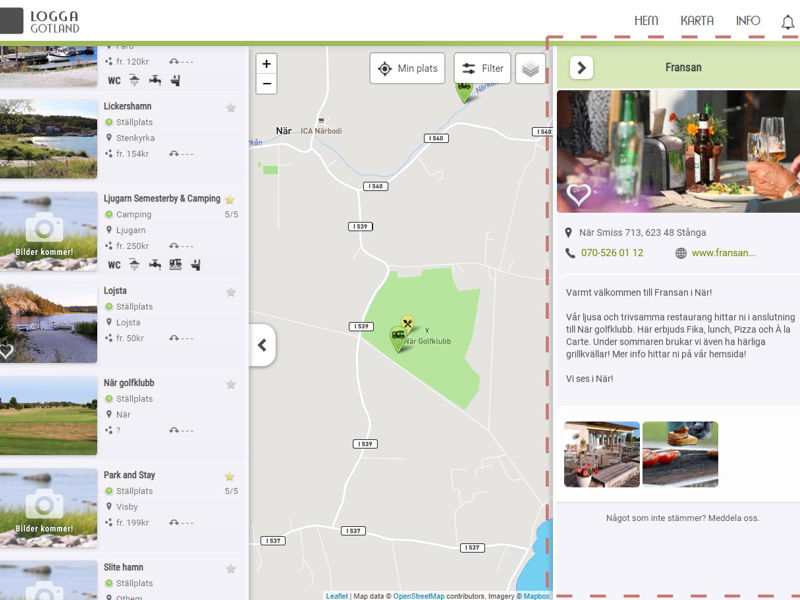Collapse the Fransan details panel arrow
The image size is (800, 600).
[x=581, y=67]
